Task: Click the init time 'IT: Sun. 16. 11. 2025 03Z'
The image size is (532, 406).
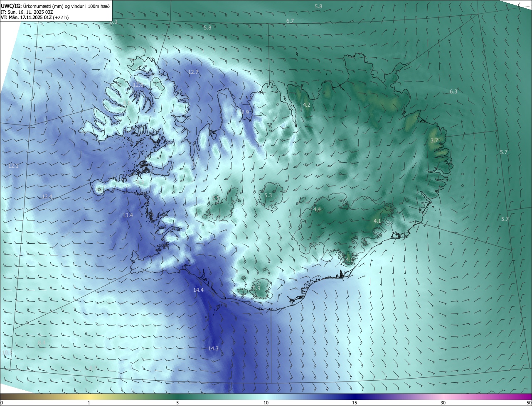Action: [x=27, y=12]
